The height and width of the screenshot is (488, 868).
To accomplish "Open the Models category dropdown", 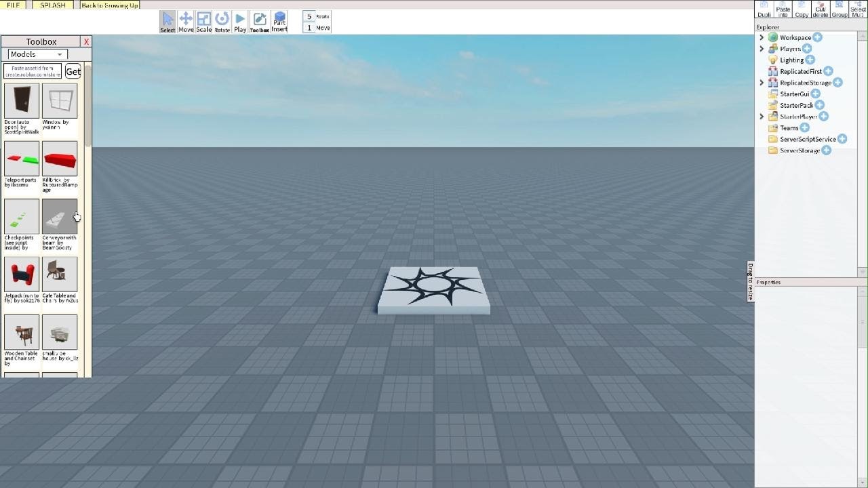I will pyautogui.click(x=37, y=54).
